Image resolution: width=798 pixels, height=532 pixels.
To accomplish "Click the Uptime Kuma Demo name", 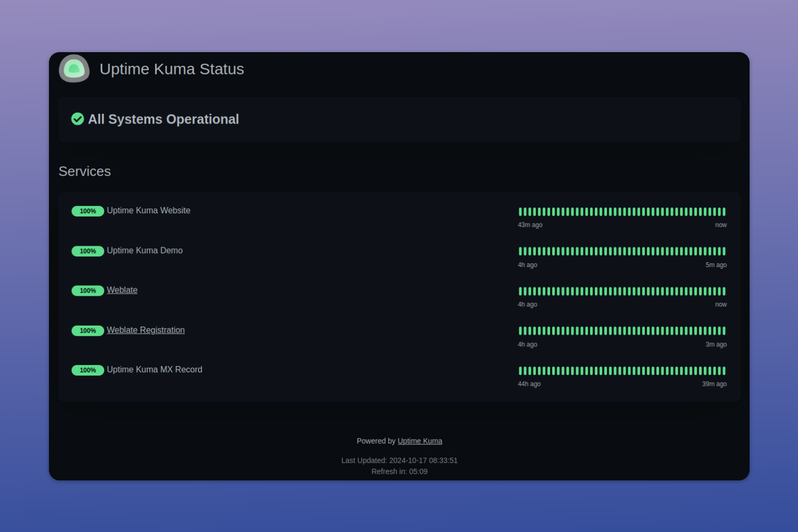I will click(145, 251).
